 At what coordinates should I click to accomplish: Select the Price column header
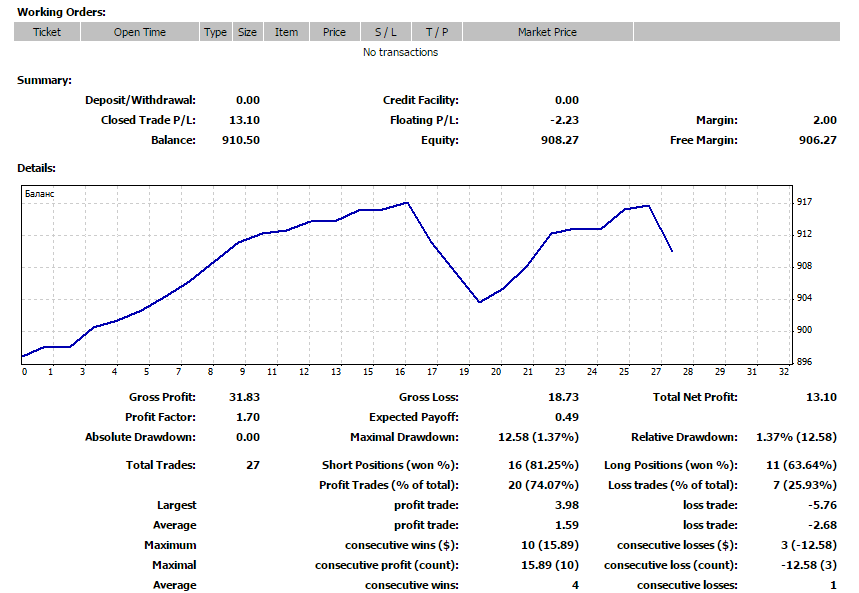334,32
